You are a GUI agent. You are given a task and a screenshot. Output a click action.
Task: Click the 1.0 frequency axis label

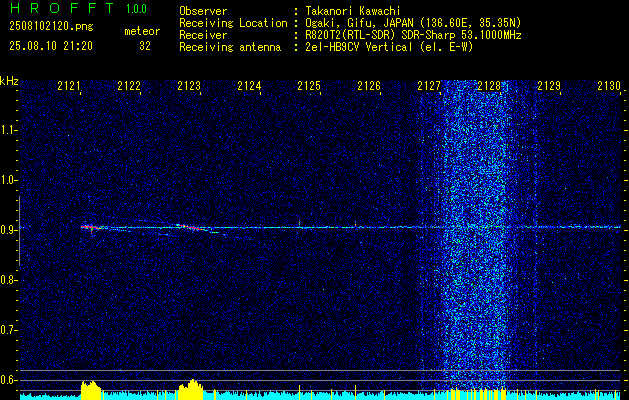(9, 180)
